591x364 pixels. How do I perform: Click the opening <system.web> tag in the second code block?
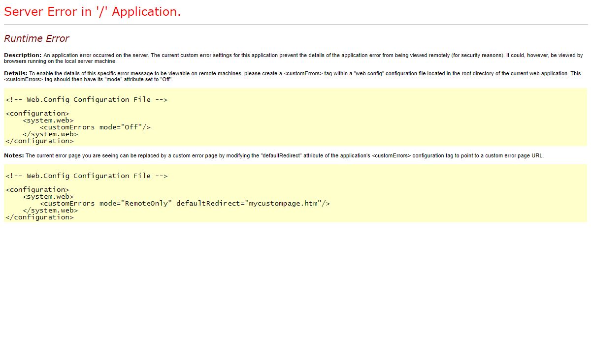pos(48,196)
